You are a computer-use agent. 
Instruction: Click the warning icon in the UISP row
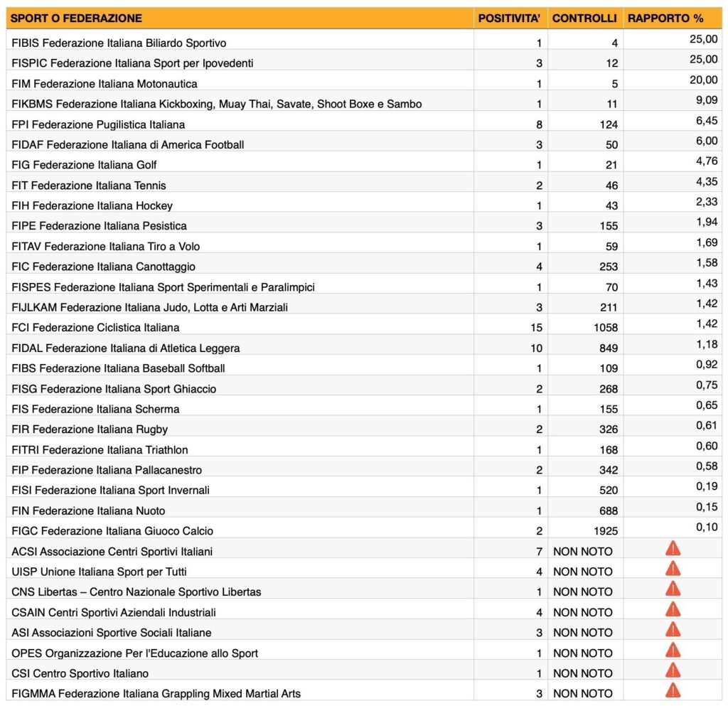pyautogui.click(x=673, y=568)
